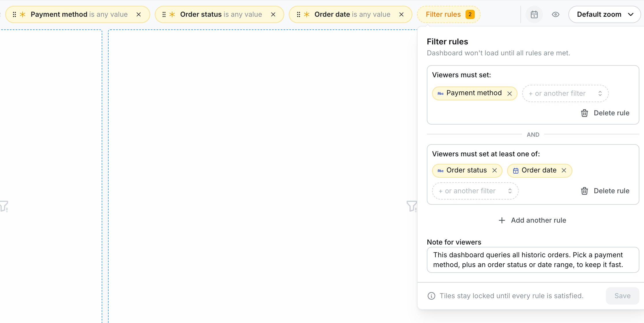This screenshot has height=323, width=644.
Task: Remove Order date from the second rule
Action: tap(564, 170)
